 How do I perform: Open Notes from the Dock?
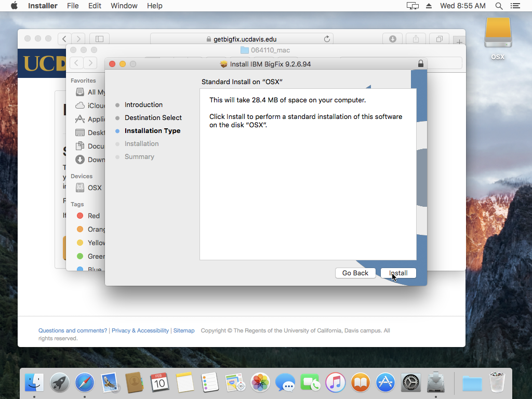click(184, 383)
